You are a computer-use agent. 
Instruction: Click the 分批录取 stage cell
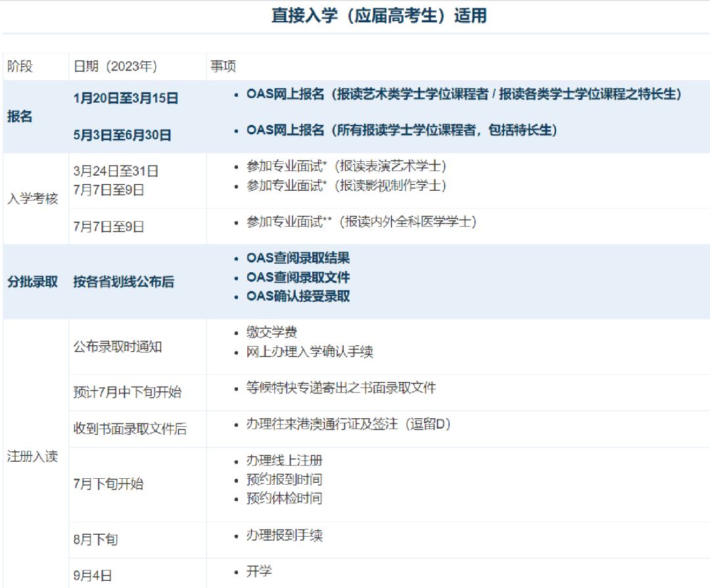click(33, 282)
